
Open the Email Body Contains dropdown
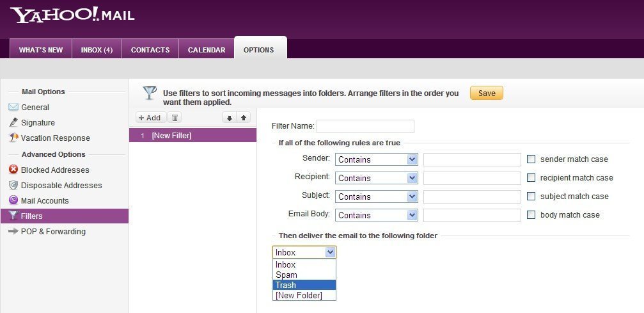pos(377,215)
